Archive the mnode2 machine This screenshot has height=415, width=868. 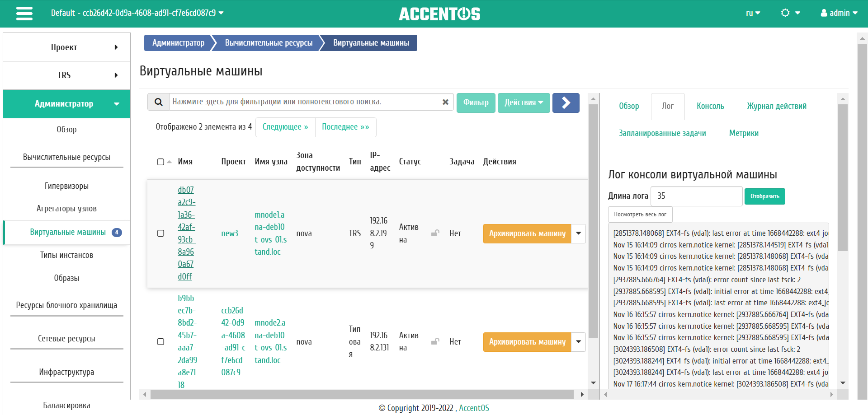coord(527,342)
